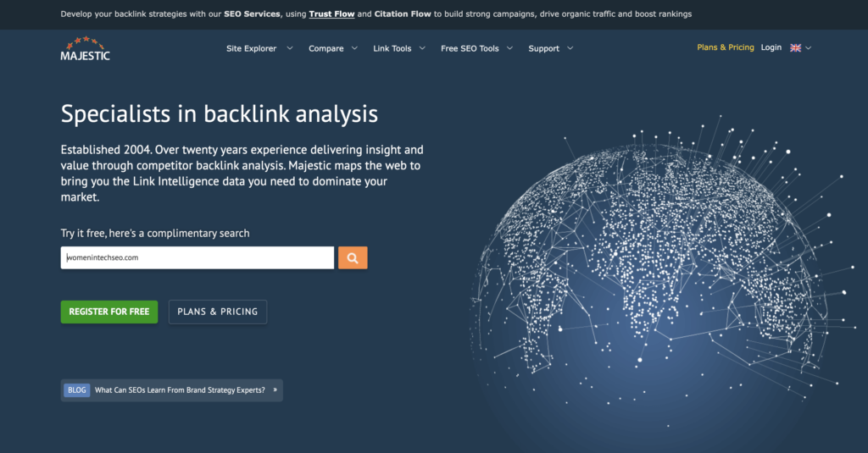Open the Compare menu
Screen dimensions: 868x453
point(326,48)
